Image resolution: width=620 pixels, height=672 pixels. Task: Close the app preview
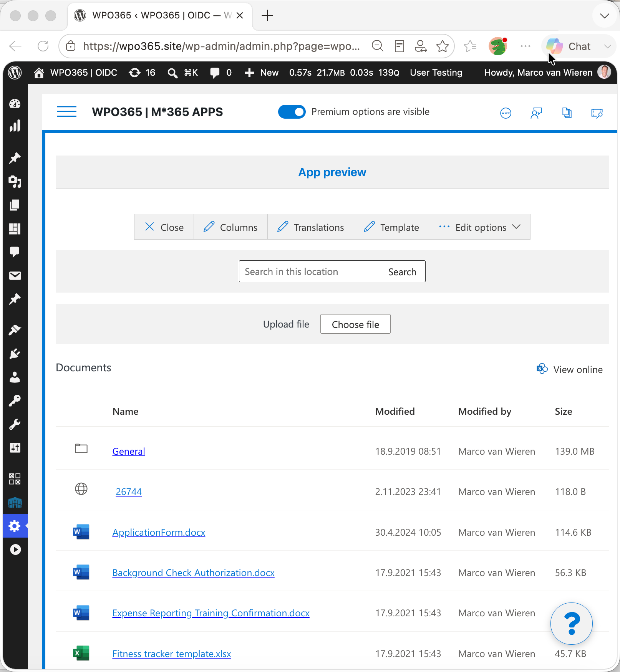pyautogui.click(x=164, y=227)
